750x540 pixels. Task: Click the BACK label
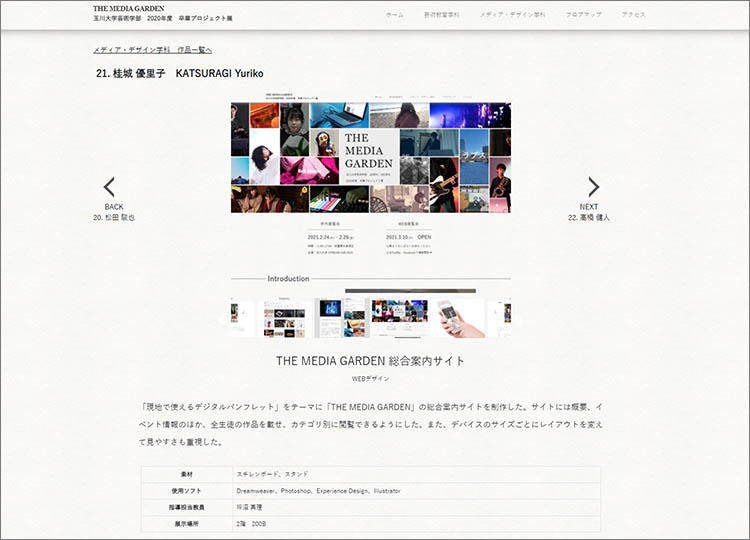coord(114,207)
